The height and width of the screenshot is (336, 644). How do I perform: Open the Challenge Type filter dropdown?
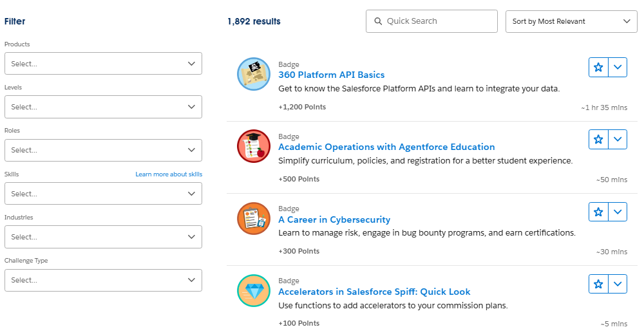[103, 280]
